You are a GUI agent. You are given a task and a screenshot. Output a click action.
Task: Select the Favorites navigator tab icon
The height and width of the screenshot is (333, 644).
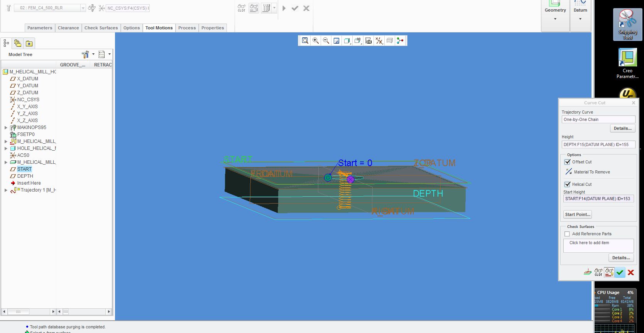click(x=29, y=43)
